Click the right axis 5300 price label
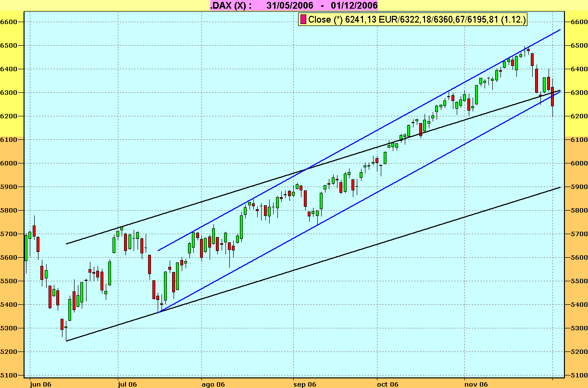 579,328
